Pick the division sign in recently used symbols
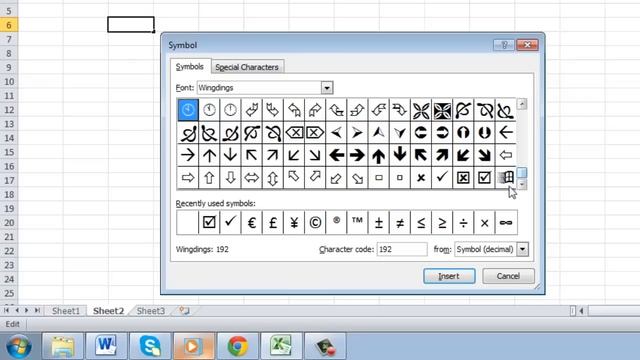640x360 pixels. (463, 222)
